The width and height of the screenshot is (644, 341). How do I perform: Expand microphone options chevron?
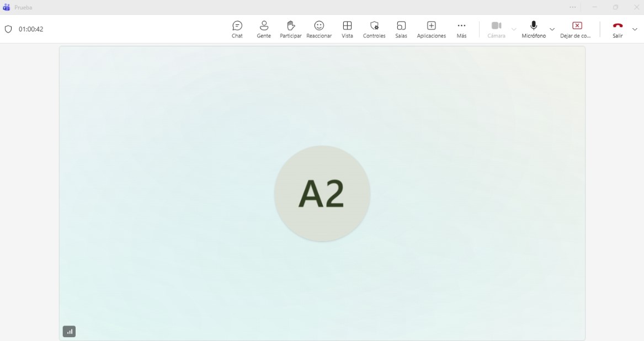[552, 29]
